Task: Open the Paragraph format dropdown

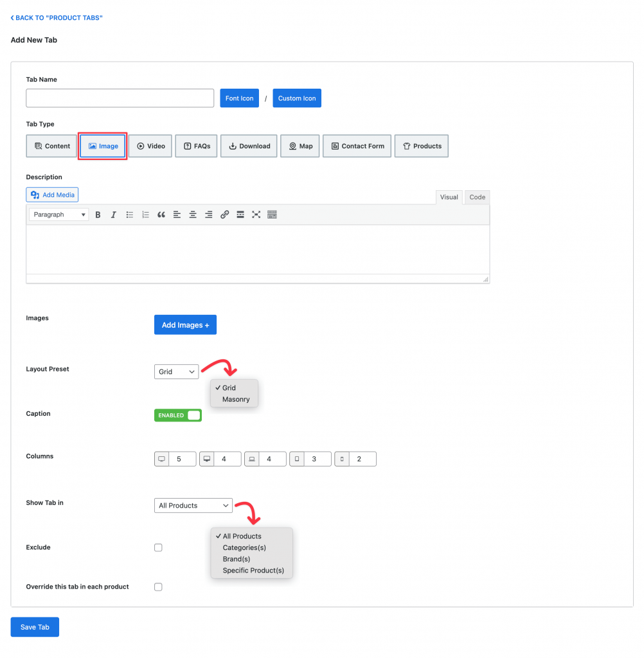Action: (x=58, y=215)
